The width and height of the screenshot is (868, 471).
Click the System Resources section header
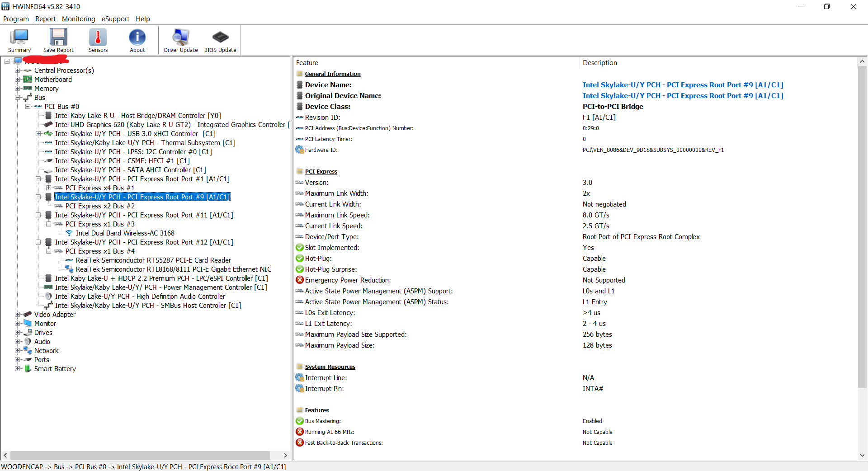click(x=330, y=367)
